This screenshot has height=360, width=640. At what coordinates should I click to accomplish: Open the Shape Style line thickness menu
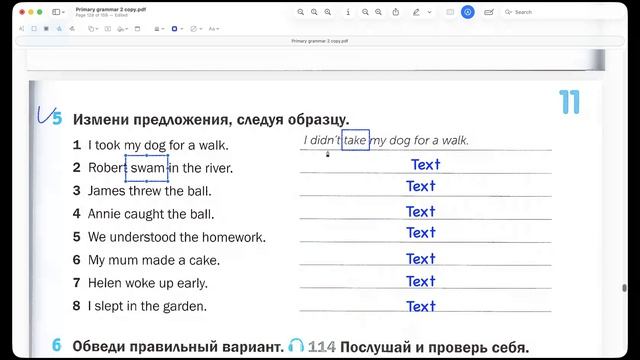(x=159, y=29)
